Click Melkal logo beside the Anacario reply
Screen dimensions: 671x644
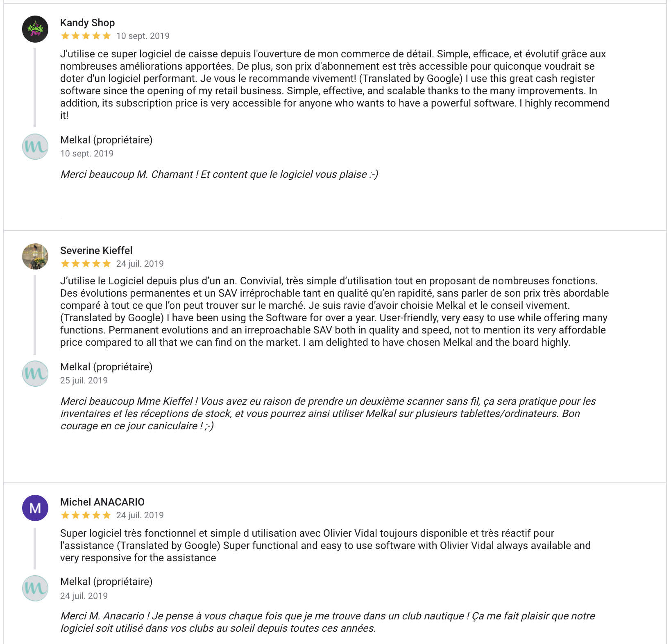[35, 588]
